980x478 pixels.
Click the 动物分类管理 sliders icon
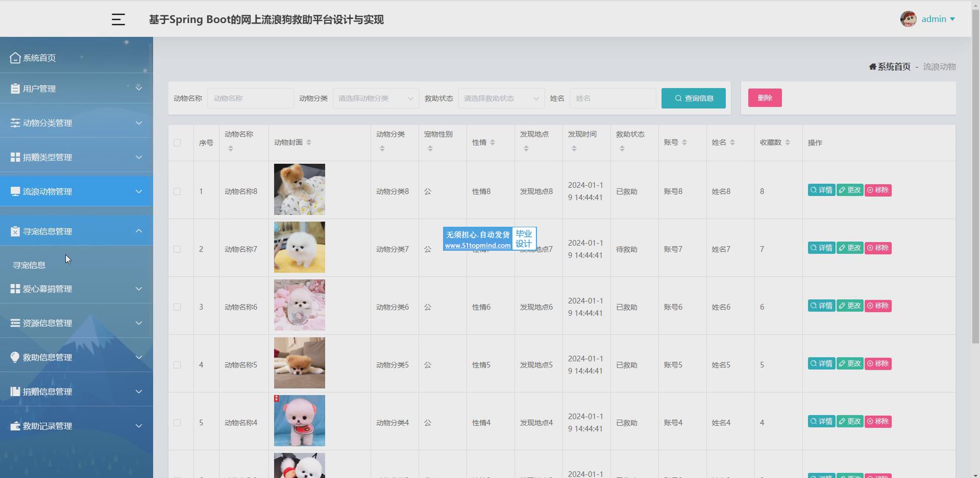(x=15, y=123)
